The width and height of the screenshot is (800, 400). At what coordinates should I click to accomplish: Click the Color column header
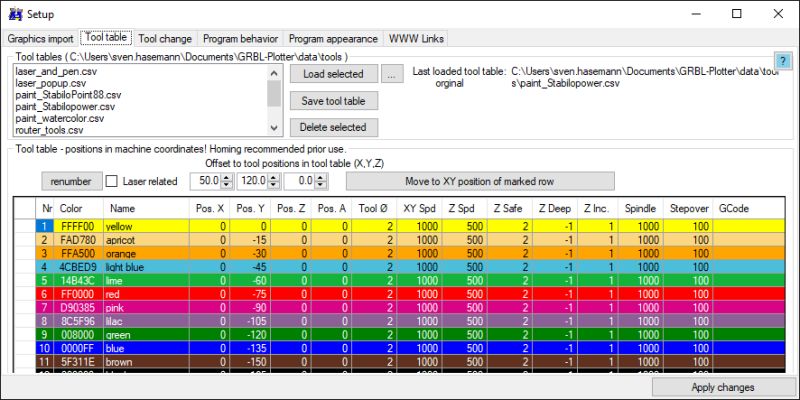click(x=79, y=208)
